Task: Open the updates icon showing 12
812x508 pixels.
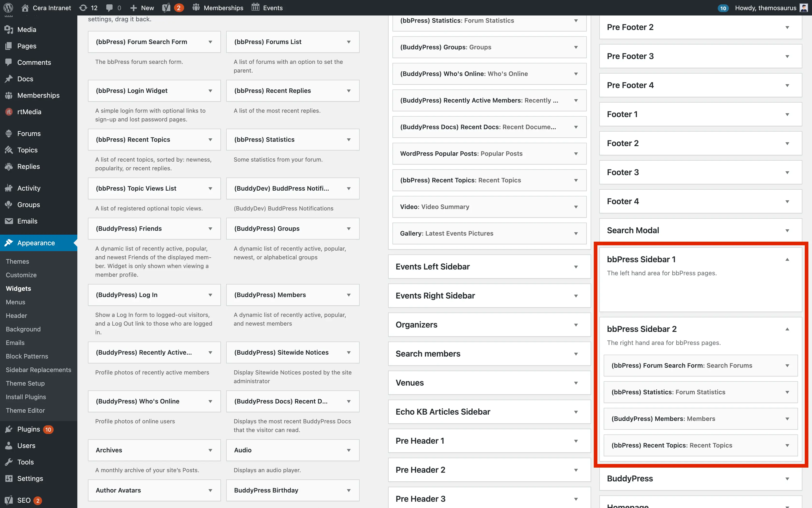Action: click(x=83, y=7)
